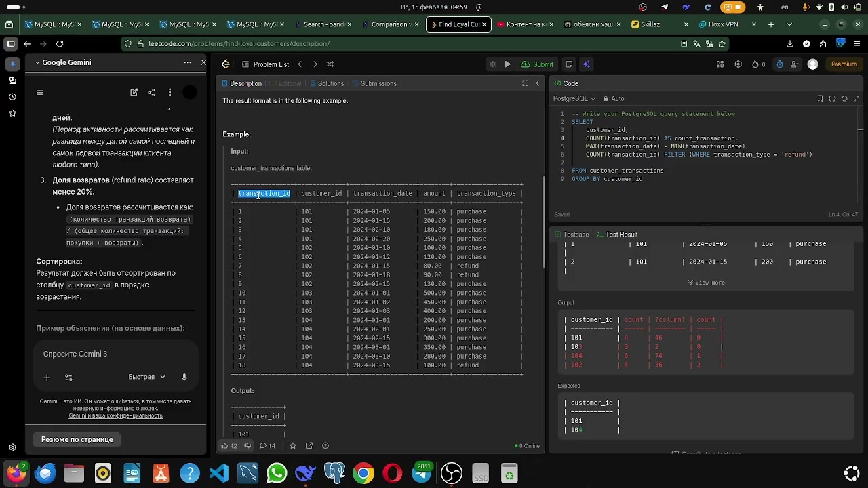Go to the next problem arrow

315,64
